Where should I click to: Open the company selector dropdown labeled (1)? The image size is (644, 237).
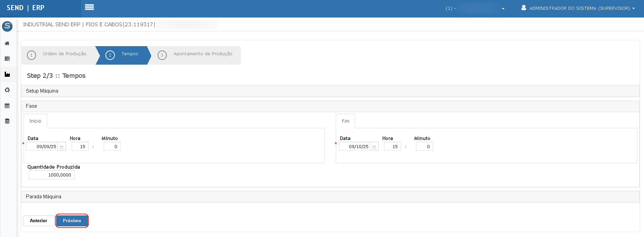tap(475, 8)
